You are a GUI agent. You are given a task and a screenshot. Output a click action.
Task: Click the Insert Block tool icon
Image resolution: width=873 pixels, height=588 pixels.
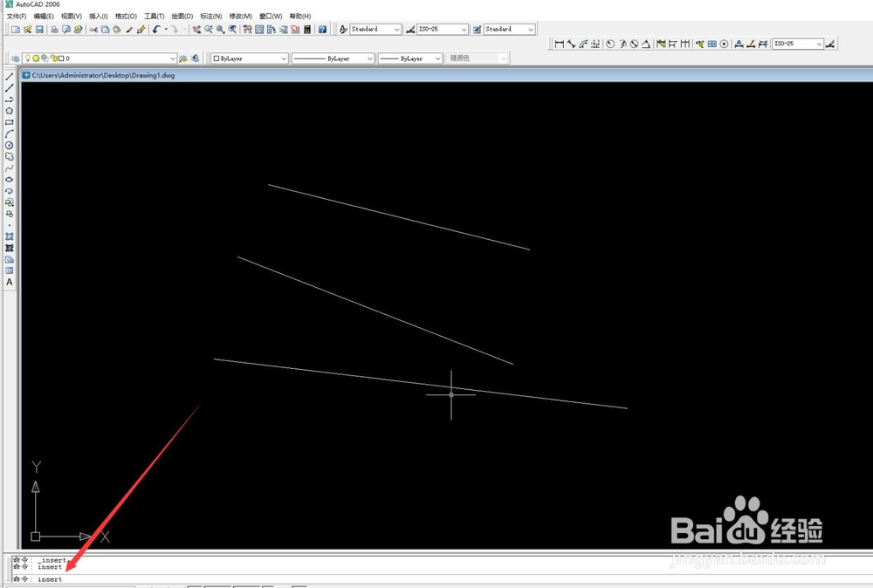[9, 202]
